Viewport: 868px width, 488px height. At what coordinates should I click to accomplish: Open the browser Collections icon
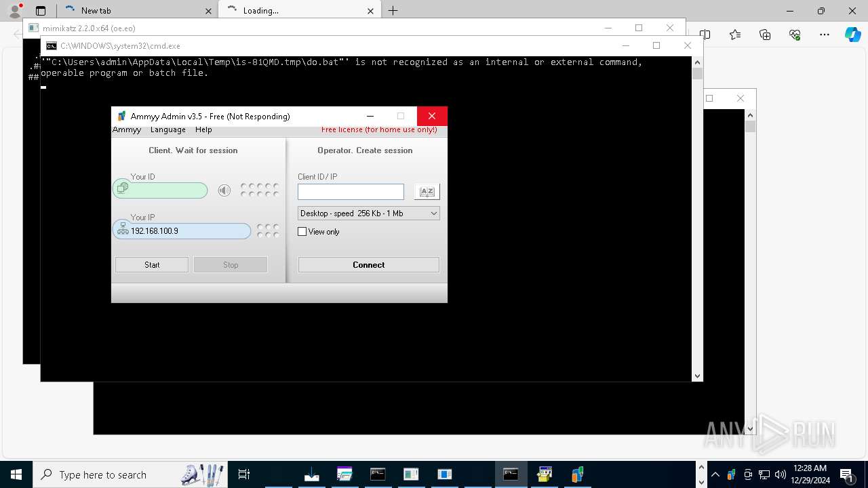[x=765, y=35]
